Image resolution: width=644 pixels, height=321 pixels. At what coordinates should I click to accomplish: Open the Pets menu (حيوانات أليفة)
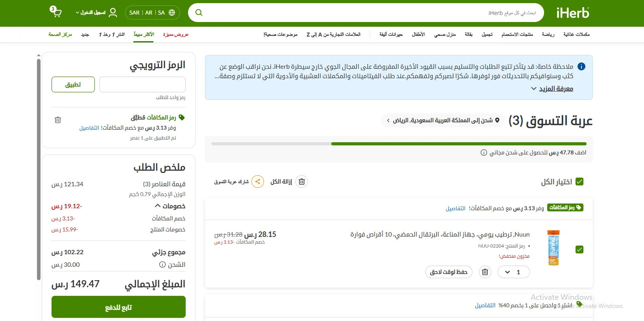click(x=391, y=35)
